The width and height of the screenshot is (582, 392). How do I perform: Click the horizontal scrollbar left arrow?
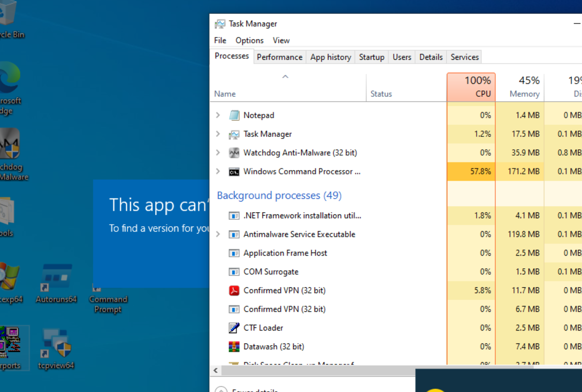coord(216,370)
